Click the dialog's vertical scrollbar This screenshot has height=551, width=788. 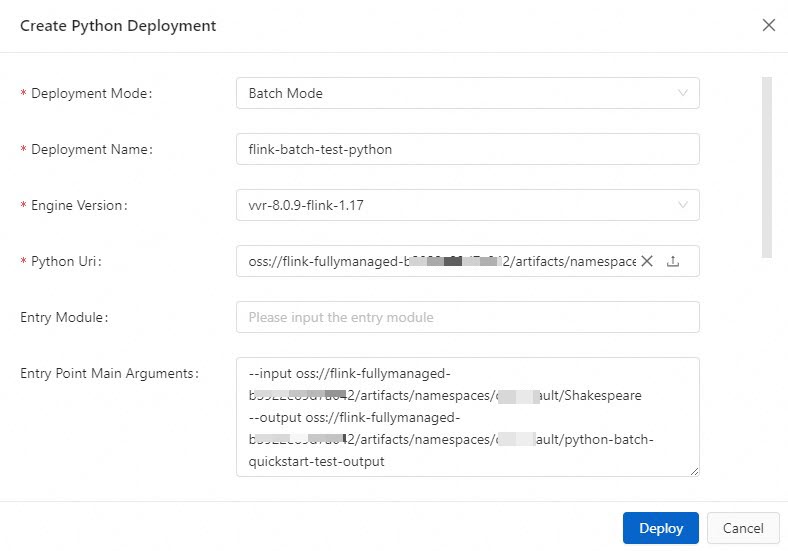(x=766, y=167)
